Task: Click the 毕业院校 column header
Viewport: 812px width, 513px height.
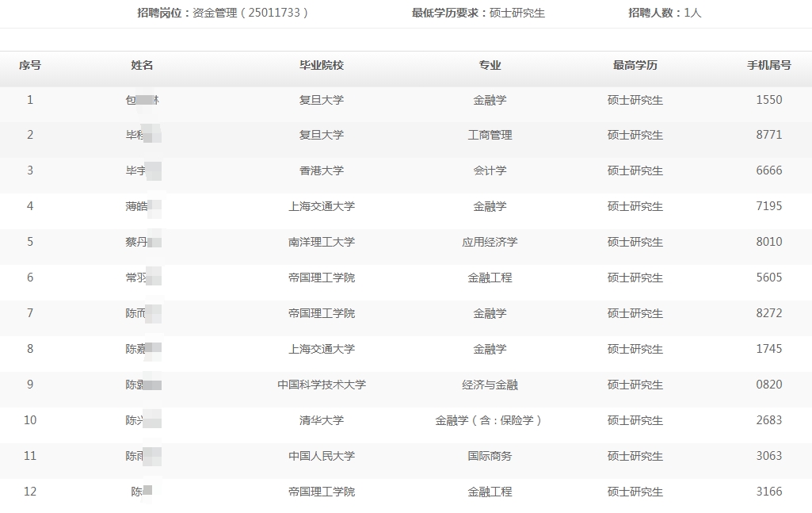Action: 322,65
